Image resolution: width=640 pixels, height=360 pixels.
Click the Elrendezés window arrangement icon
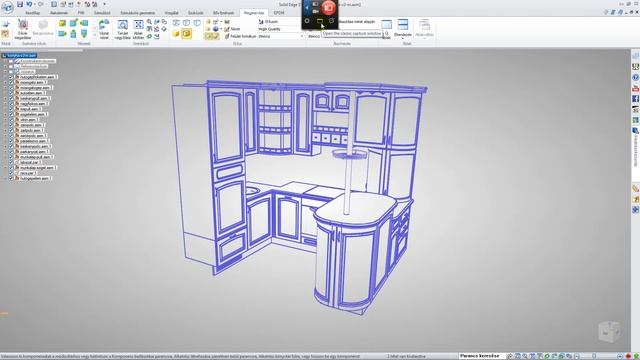tap(403, 25)
